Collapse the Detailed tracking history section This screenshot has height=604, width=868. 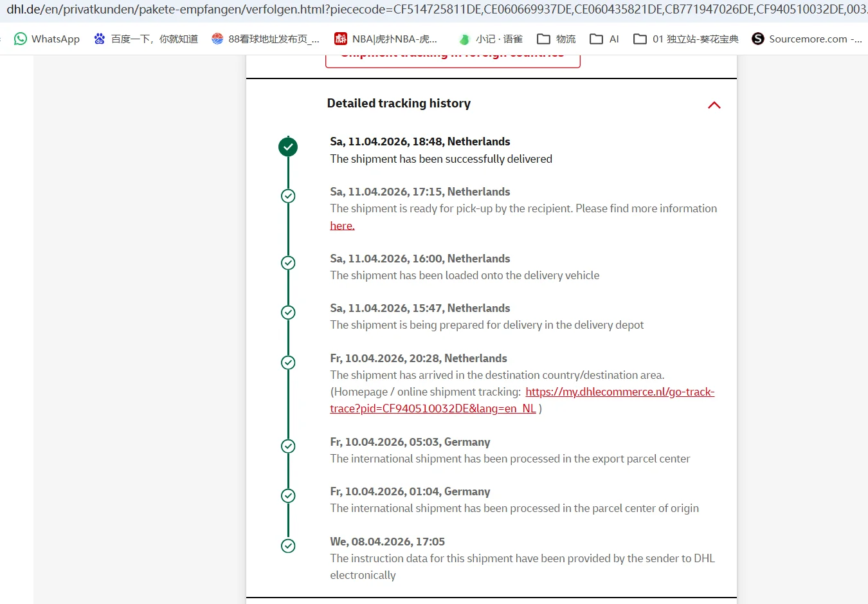click(x=714, y=105)
